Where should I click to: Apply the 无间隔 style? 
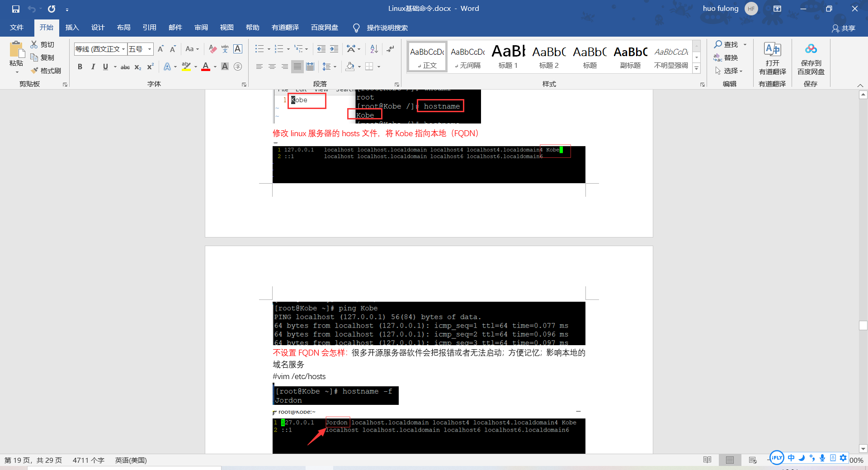tap(467, 57)
